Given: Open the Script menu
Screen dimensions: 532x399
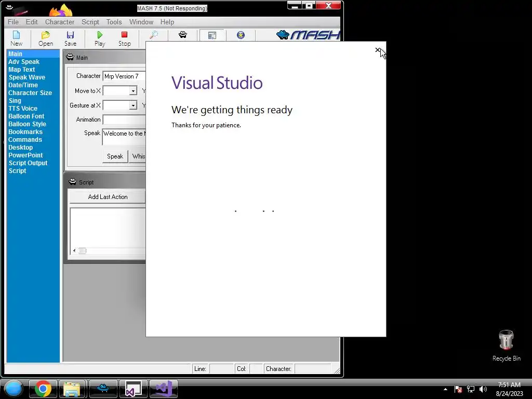Looking at the screenshot, I should tap(90, 22).
